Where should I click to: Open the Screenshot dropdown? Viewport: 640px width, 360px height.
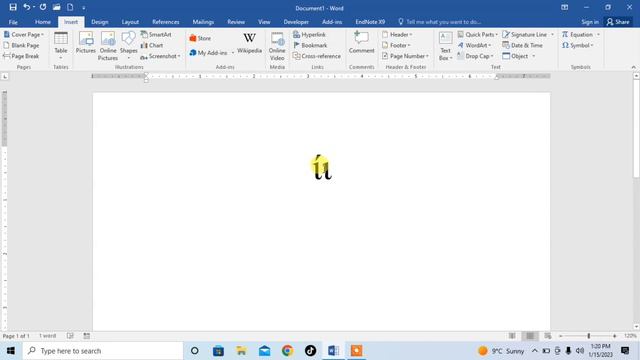coord(160,56)
